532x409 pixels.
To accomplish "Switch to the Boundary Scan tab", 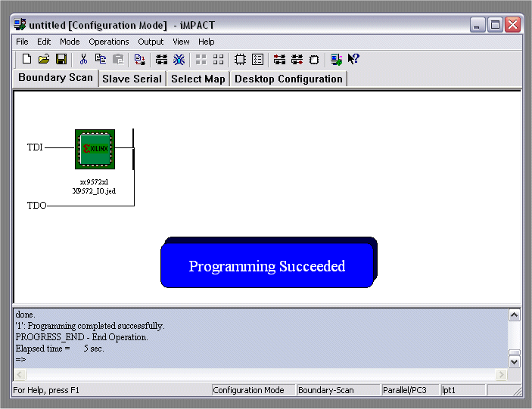I will pos(56,78).
